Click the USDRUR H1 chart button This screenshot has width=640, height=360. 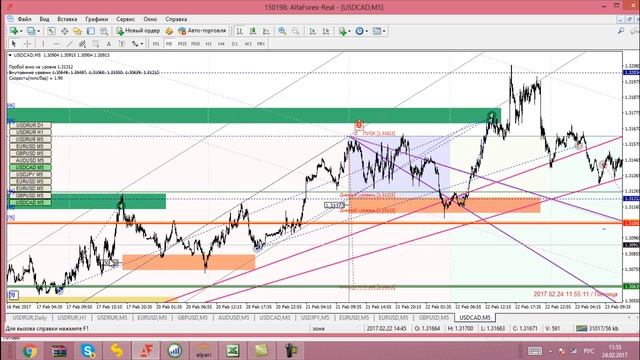(x=30, y=132)
